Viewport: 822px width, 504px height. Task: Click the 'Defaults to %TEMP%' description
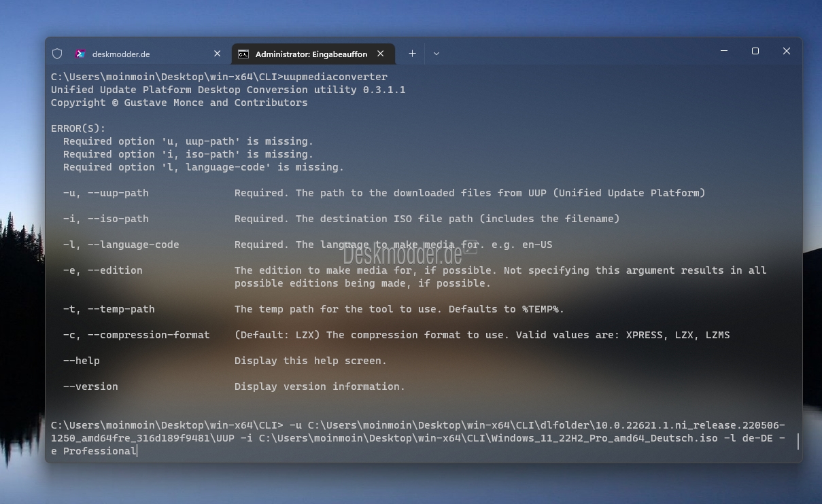tap(400, 309)
